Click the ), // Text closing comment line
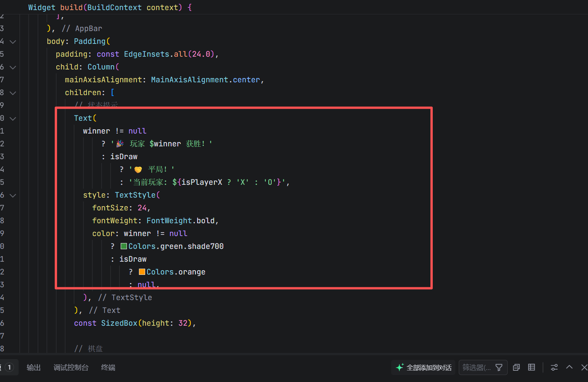This screenshot has height=382, width=588. (97, 310)
